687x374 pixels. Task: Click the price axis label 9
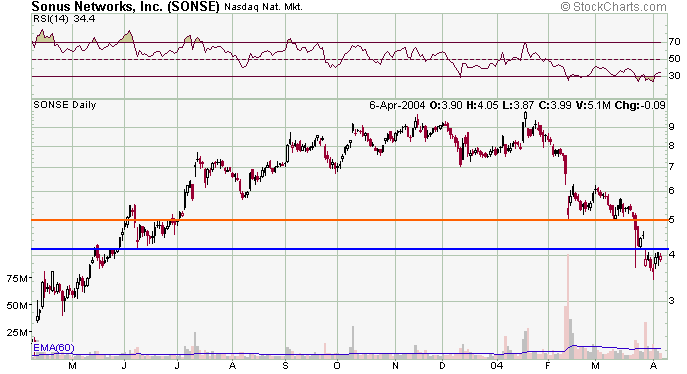[x=671, y=127]
